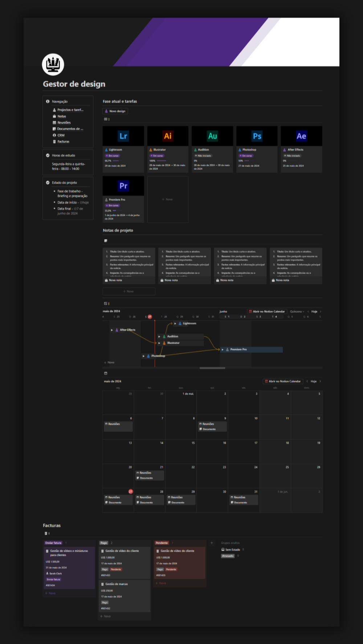The height and width of the screenshot is (644, 363).
Task: Click the Premiere Pro Pr cover icon
Action: 123,186
